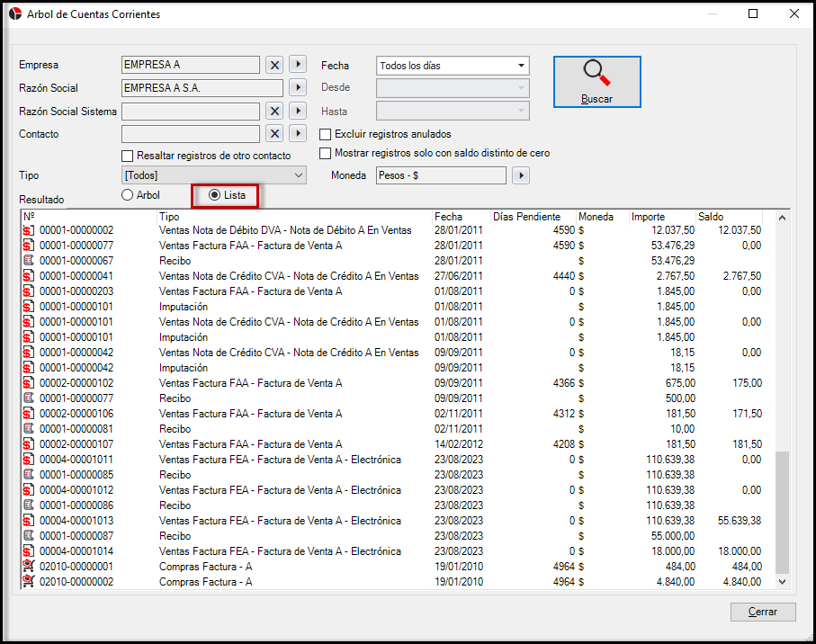
Task: Click sales document icon of row 00002-00000106
Action: (29, 414)
